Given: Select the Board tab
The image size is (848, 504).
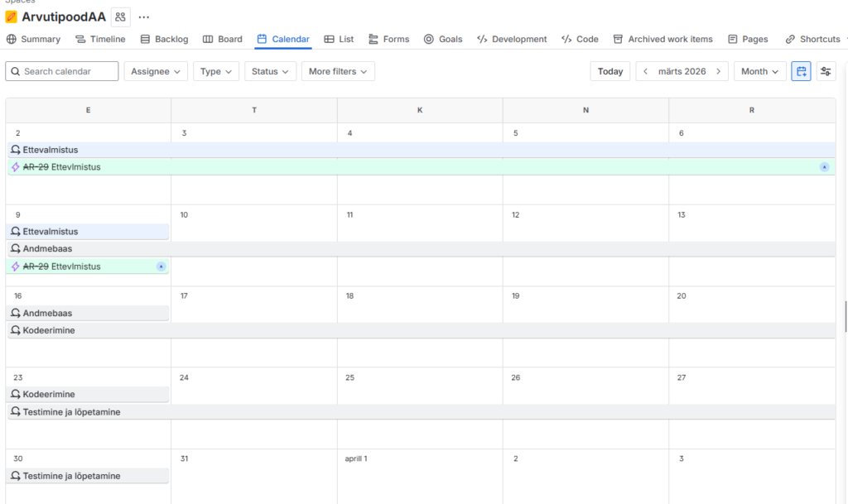Looking at the screenshot, I should pos(223,39).
